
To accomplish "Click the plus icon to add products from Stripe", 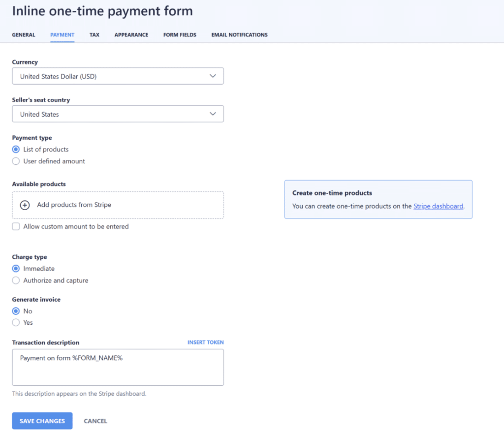I will pyautogui.click(x=24, y=205).
